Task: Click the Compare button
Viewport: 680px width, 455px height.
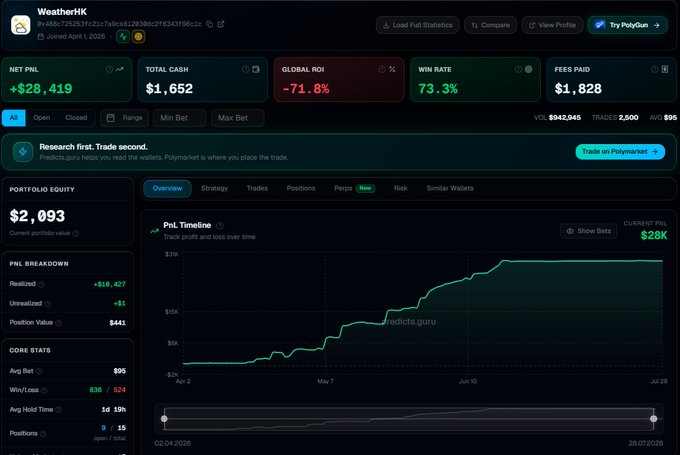Action: tap(490, 25)
